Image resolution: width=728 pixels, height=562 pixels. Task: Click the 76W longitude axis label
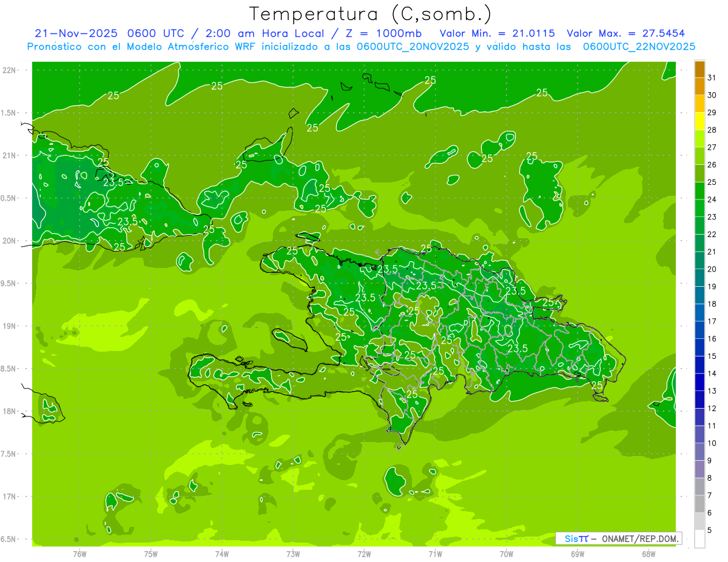[79, 554]
